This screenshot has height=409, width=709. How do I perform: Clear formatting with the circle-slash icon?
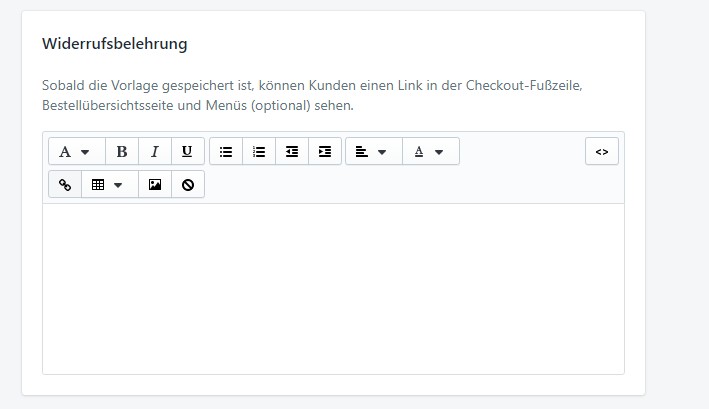click(188, 185)
